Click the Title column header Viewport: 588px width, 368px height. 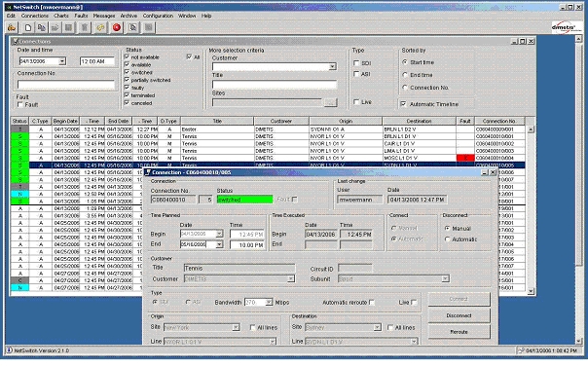(217, 121)
